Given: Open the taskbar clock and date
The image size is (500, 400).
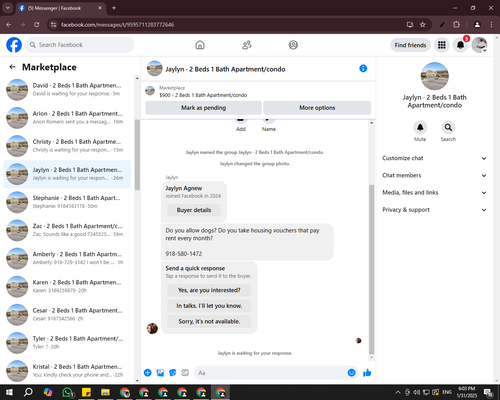Looking at the screenshot, I should (467, 392).
